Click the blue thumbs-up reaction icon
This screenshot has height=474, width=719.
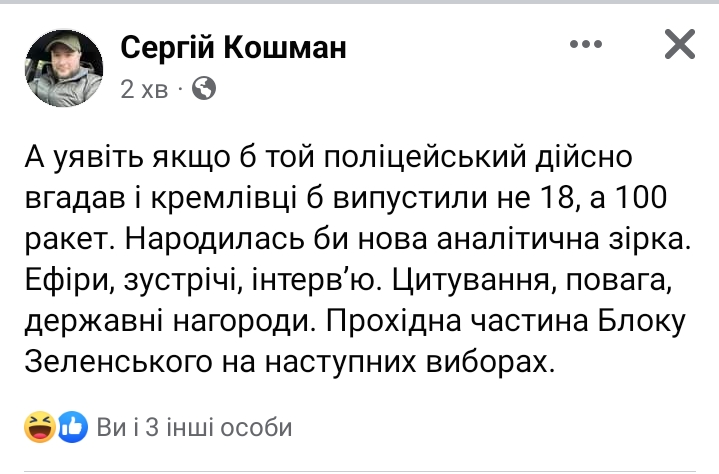(x=72, y=428)
